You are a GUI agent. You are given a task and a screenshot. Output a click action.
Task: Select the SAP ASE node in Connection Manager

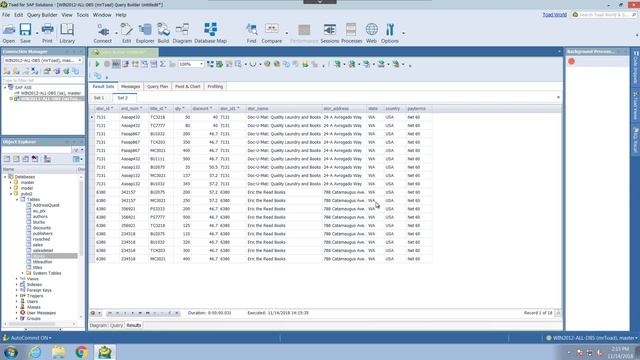[23, 87]
